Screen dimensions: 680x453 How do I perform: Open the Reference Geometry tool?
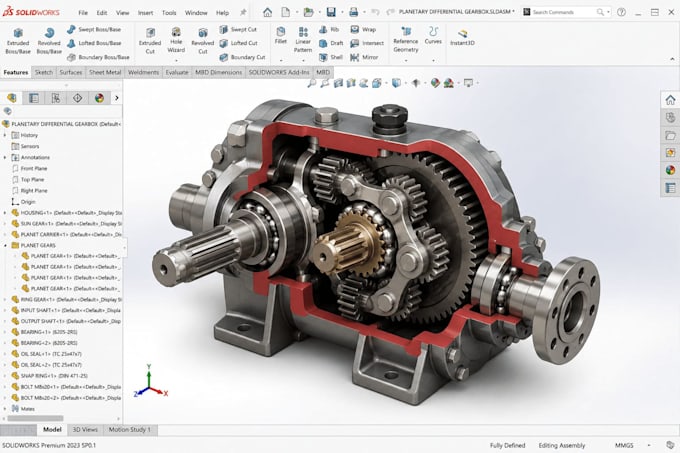406,40
